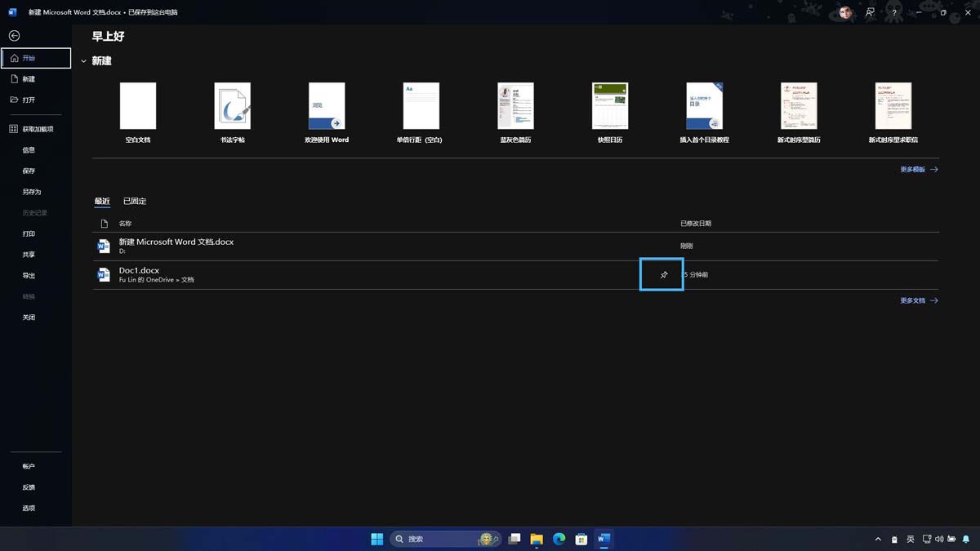Switch input language via the 英 tray indicator
The image size is (980, 551).
click(909, 539)
